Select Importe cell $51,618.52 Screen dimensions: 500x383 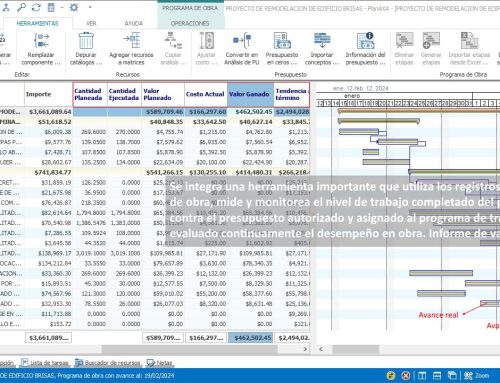point(49,122)
